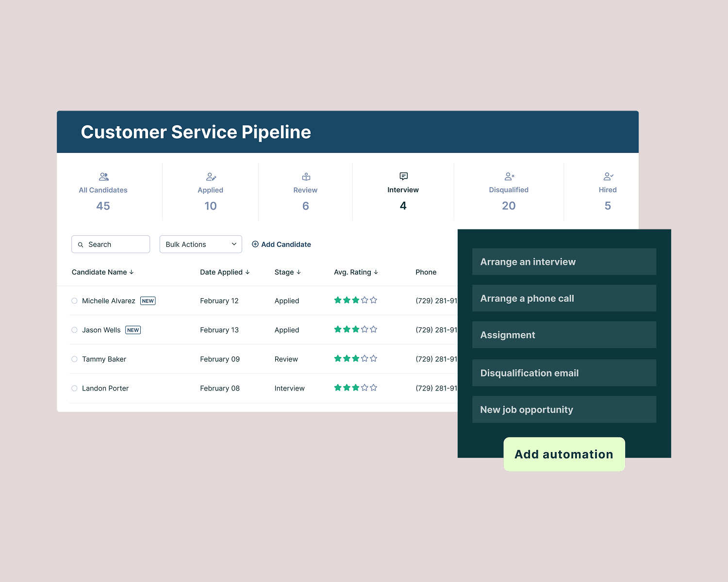The width and height of the screenshot is (728, 582).
Task: Click the All Candidates people icon
Action: tap(103, 177)
